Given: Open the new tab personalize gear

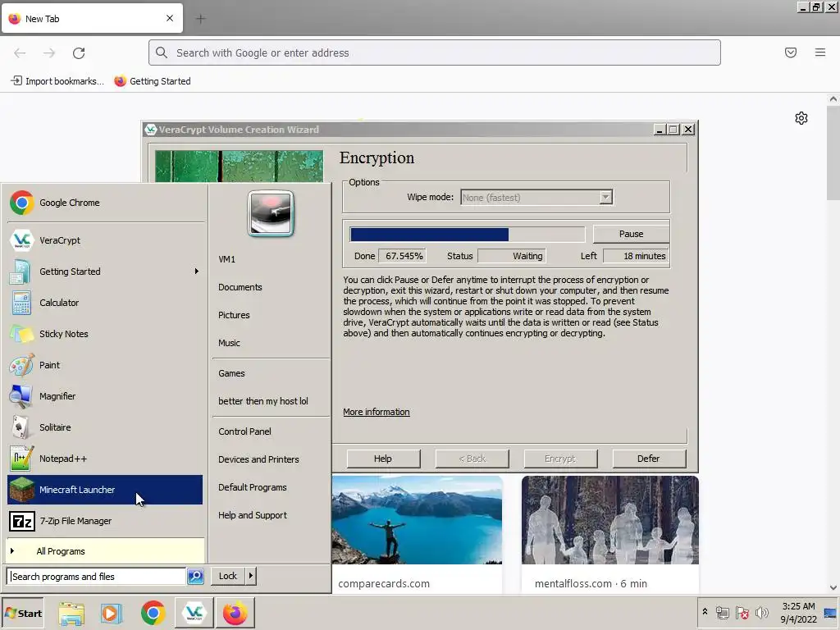Looking at the screenshot, I should click(x=801, y=118).
